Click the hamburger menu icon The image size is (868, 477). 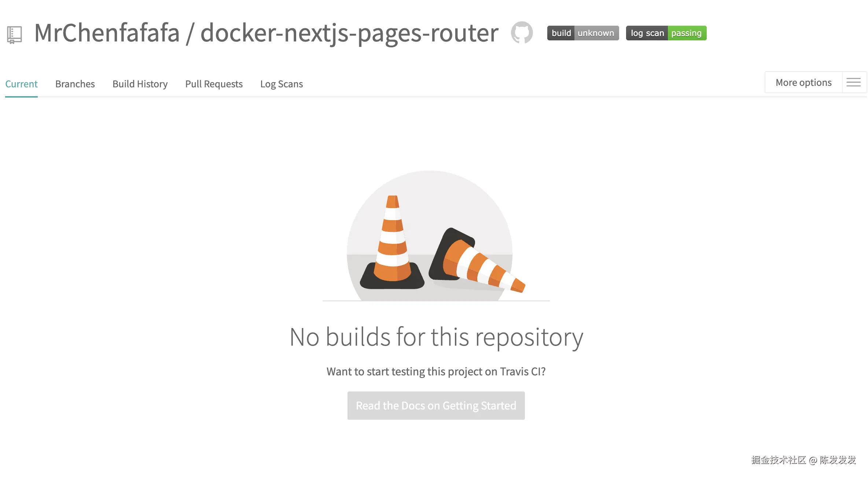(x=853, y=83)
